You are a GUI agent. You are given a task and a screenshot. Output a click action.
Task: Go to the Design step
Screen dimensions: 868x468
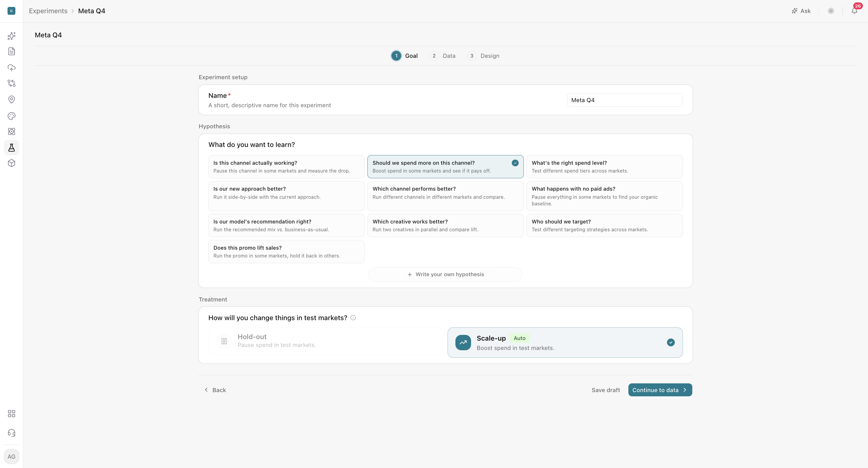point(483,56)
